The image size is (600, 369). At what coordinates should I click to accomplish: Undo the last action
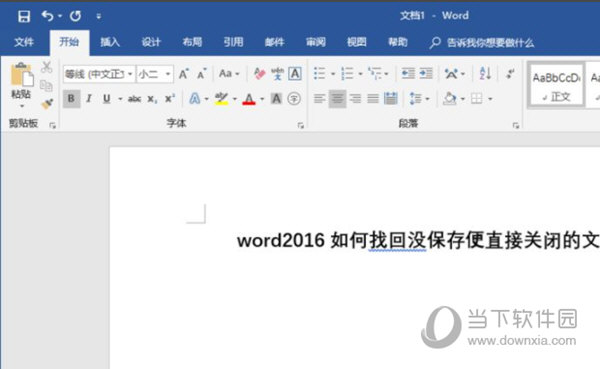coord(47,16)
